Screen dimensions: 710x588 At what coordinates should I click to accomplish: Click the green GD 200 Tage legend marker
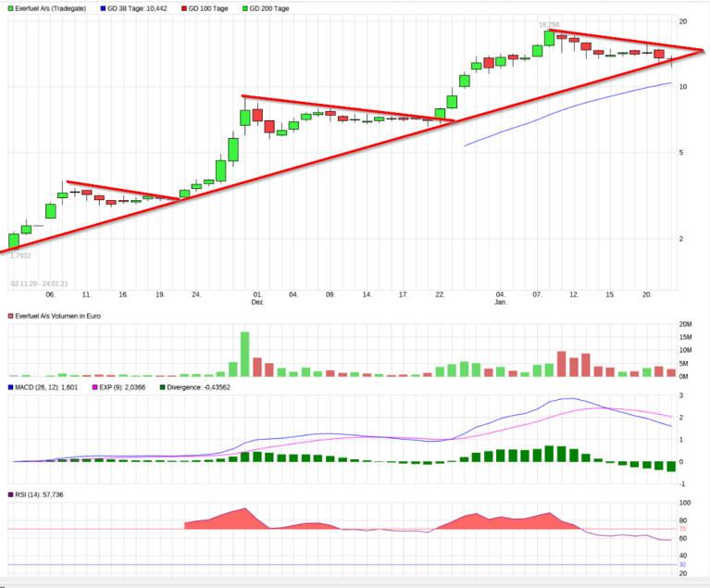(x=244, y=7)
